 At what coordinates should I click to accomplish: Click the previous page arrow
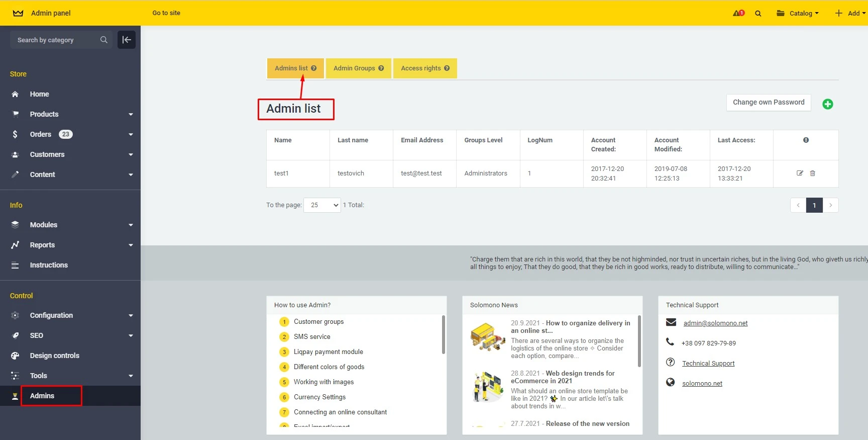798,205
